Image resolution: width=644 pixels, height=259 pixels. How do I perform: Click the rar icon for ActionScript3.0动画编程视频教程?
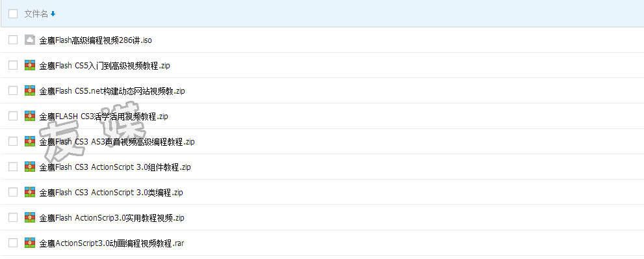click(x=30, y=243)
